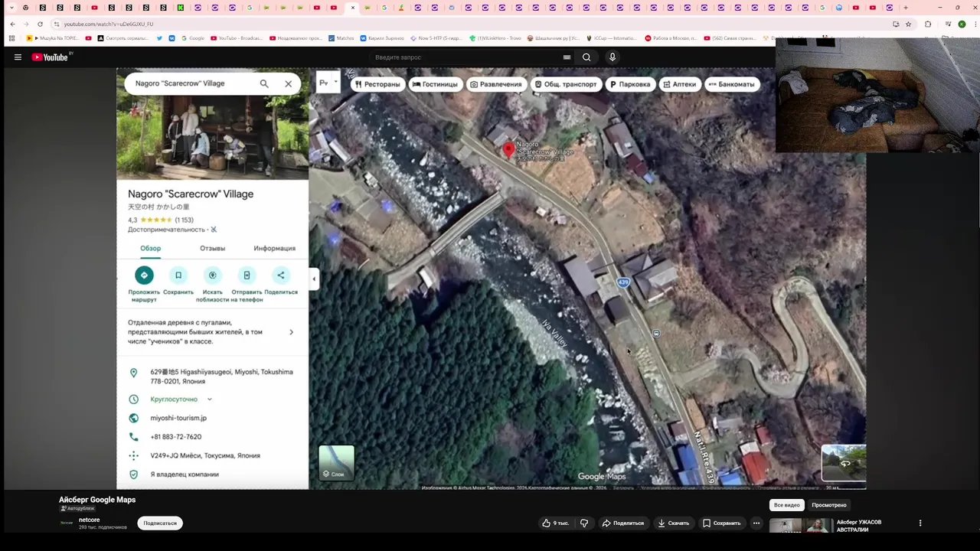
Task: Subscribe using Подписаться button
Action: [160, 523]
